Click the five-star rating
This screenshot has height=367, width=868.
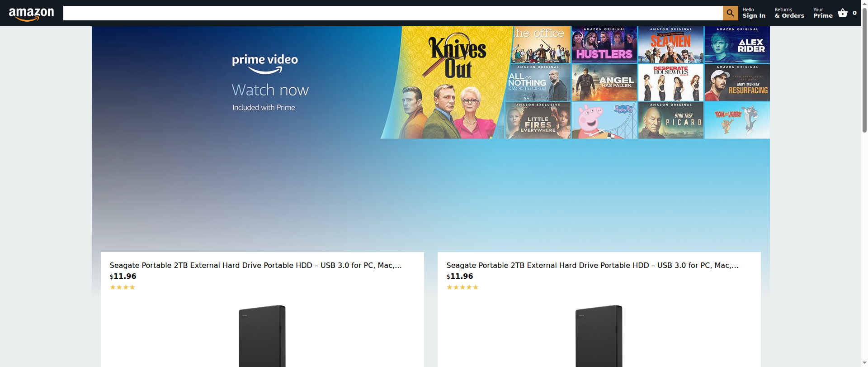pos(462,287)
